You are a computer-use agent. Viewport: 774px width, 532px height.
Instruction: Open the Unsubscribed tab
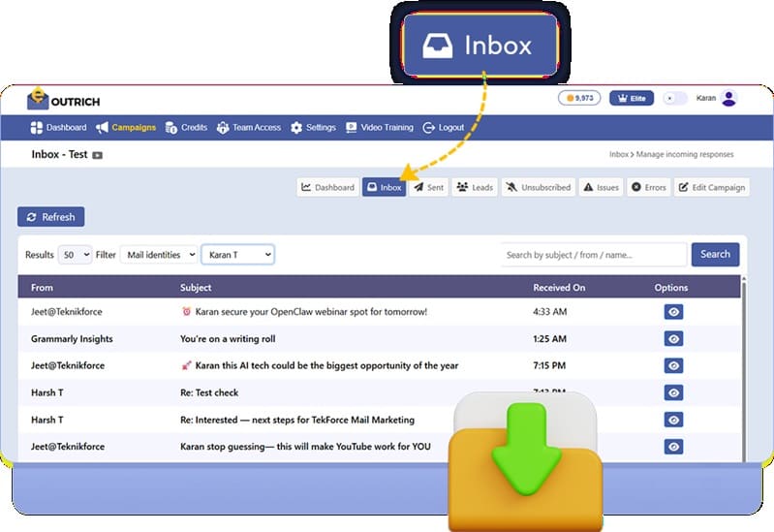(538, 187)
